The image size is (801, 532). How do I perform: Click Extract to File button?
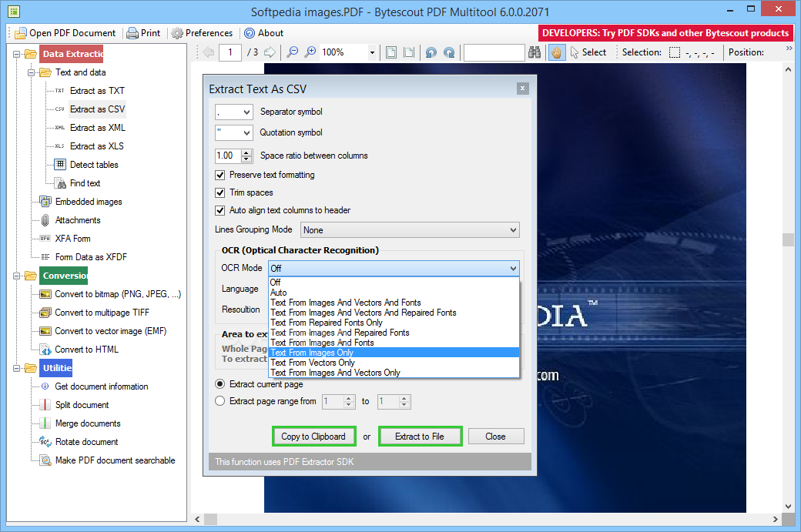420,437
